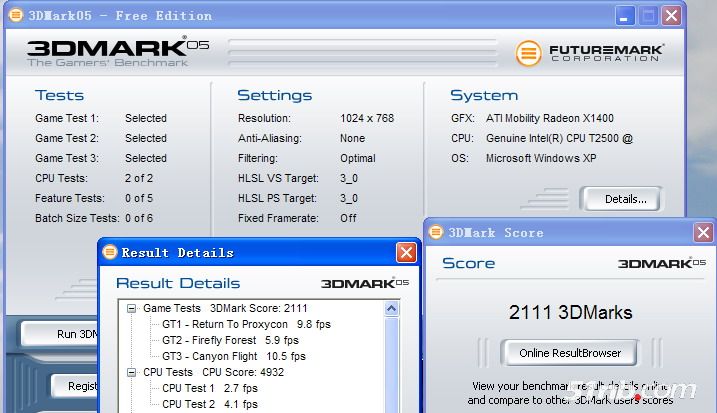Screen dimensions: 717x413
Task: Click the 3DMark05 main window title icon
Action: click(14, 15)
